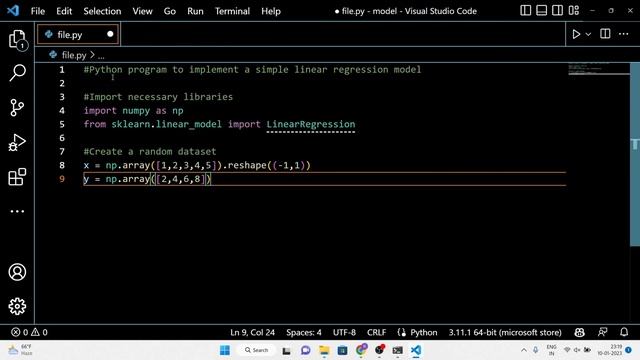
Task: Open the Source Control view
Action: tap(17, 108)
